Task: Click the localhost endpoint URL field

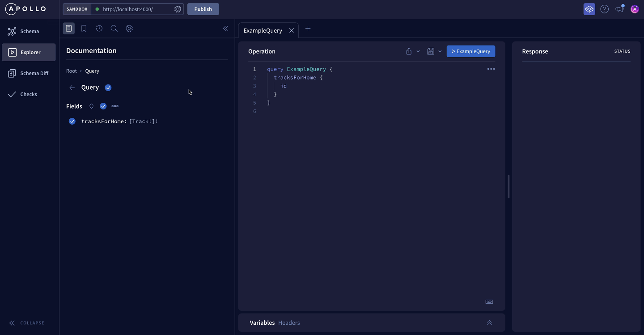Action: [x=134, y=9]
